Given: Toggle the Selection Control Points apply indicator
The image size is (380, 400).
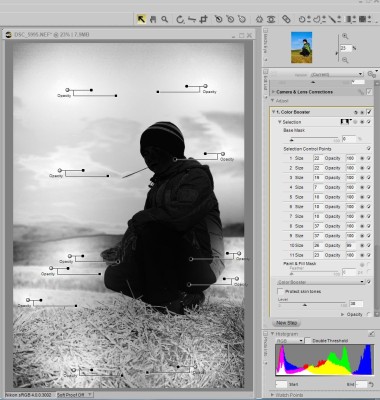Looking at the screenshot, I should [369, 149].
